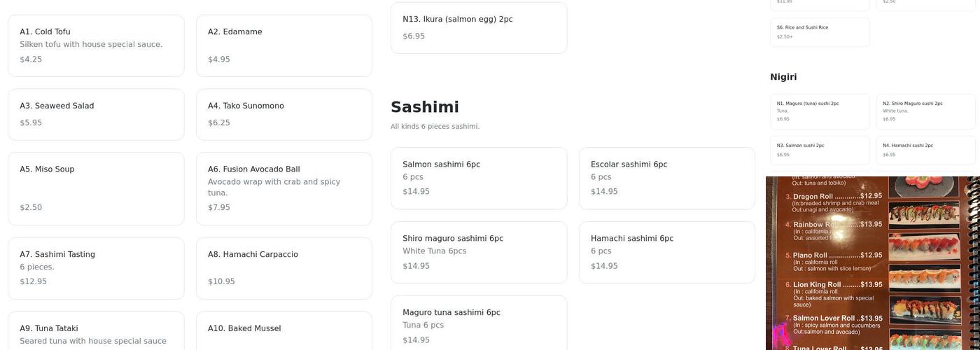Select the A10. Baked Mussel card

click(284, 331)
